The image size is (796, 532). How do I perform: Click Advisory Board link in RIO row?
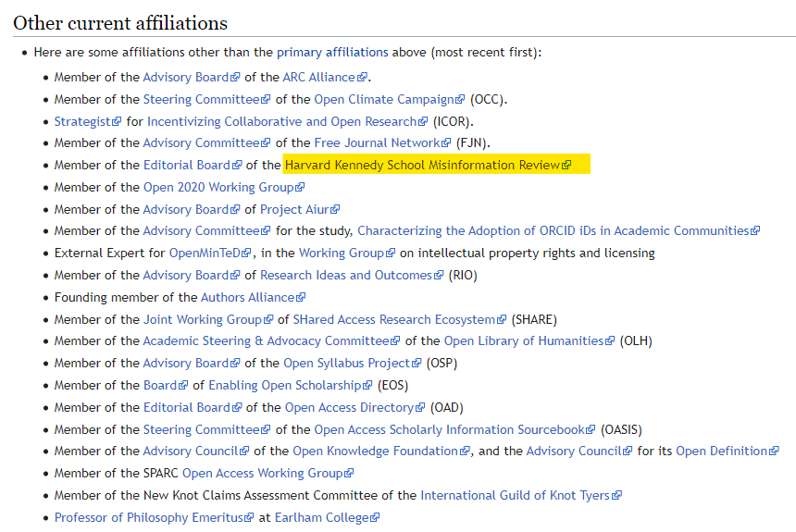(x=191, y=276)
